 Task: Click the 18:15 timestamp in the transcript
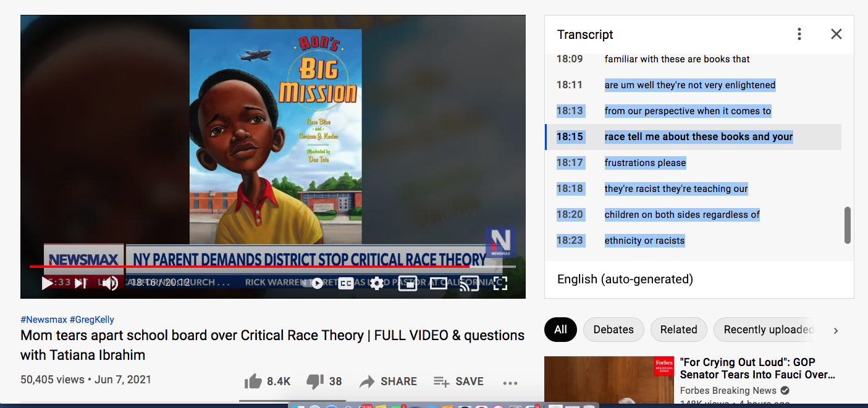[x=570, y=137]
